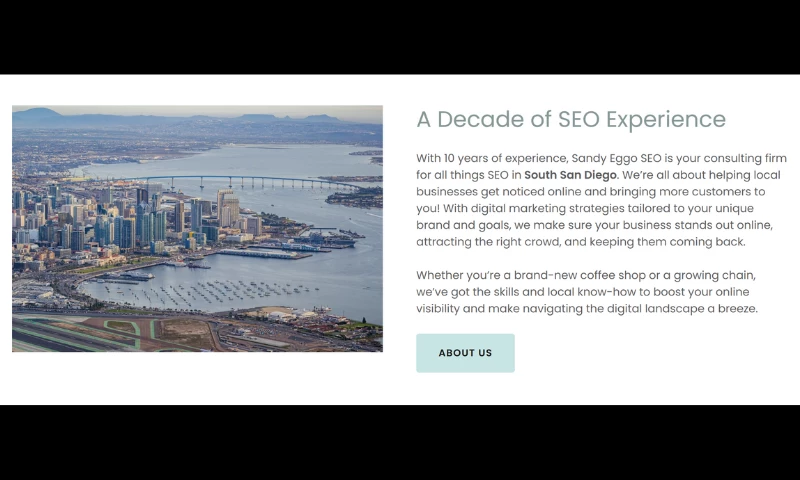800x480 pixels.
Task: Click "With 10 years of experience" text
Action: click(491, 159)
